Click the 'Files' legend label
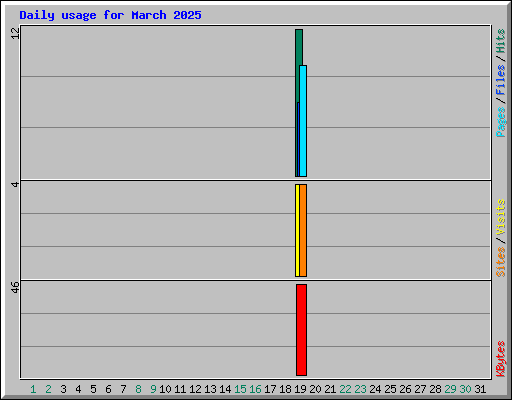Viewport: 512px width, 400px height. [500, 80]
